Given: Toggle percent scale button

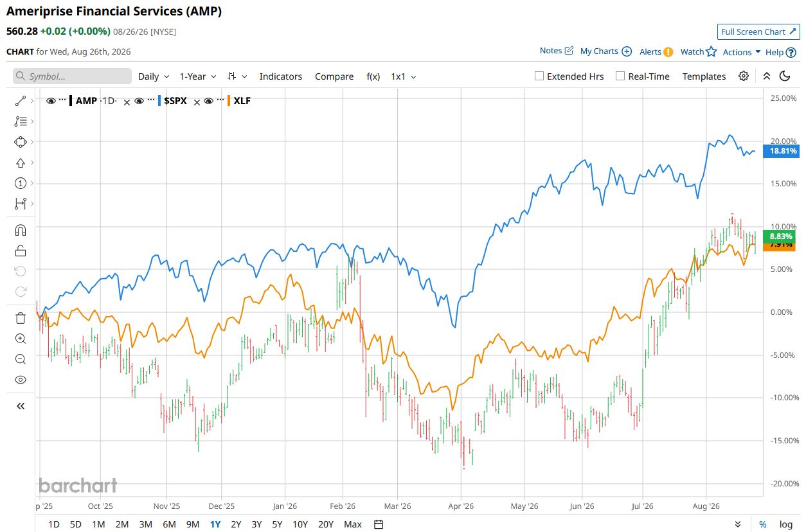Looking at the screenshot, I should click(762, 524).
